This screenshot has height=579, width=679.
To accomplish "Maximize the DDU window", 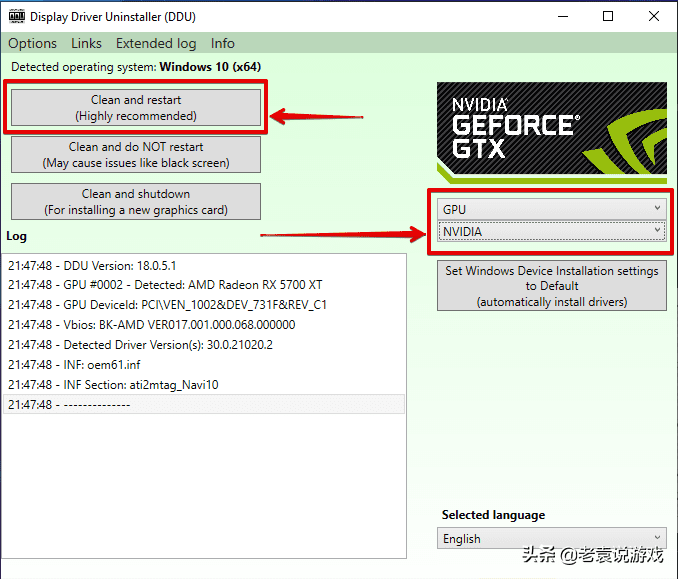I will (608, 16).
